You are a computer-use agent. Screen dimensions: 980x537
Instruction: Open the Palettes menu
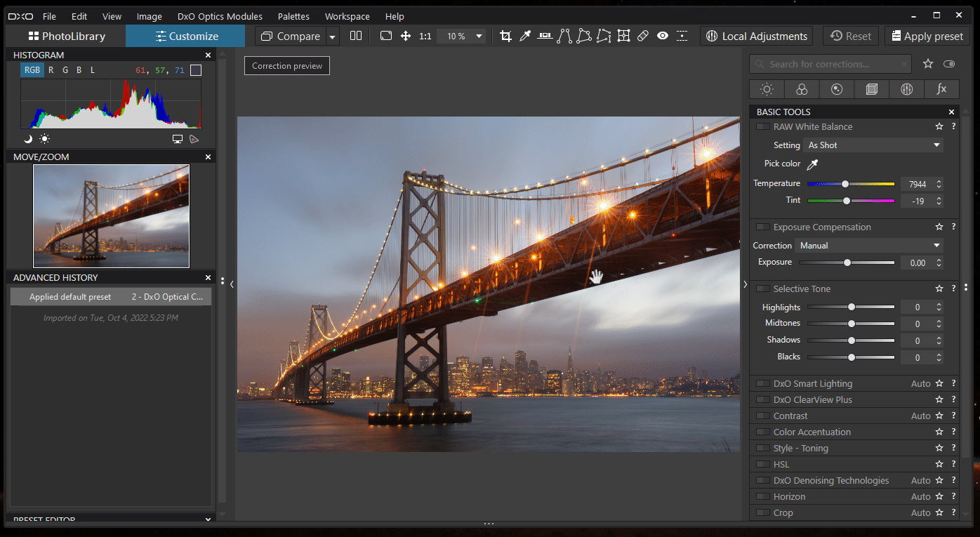293,16
